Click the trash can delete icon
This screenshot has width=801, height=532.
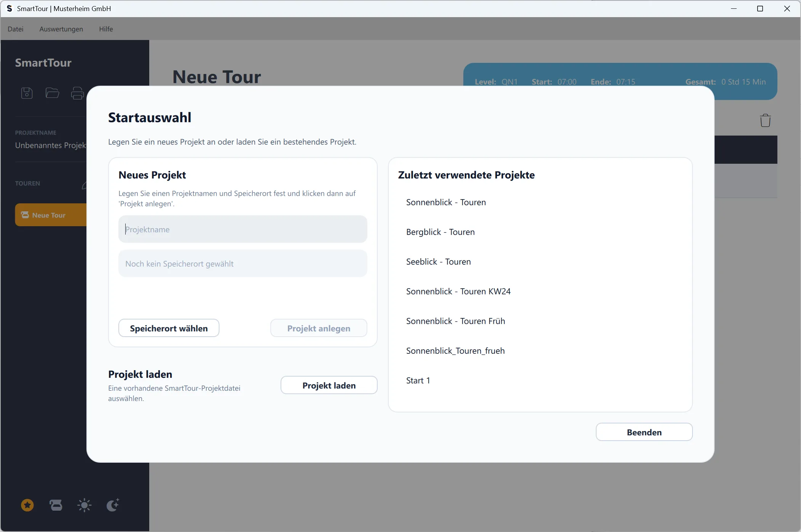coord(765,121)
